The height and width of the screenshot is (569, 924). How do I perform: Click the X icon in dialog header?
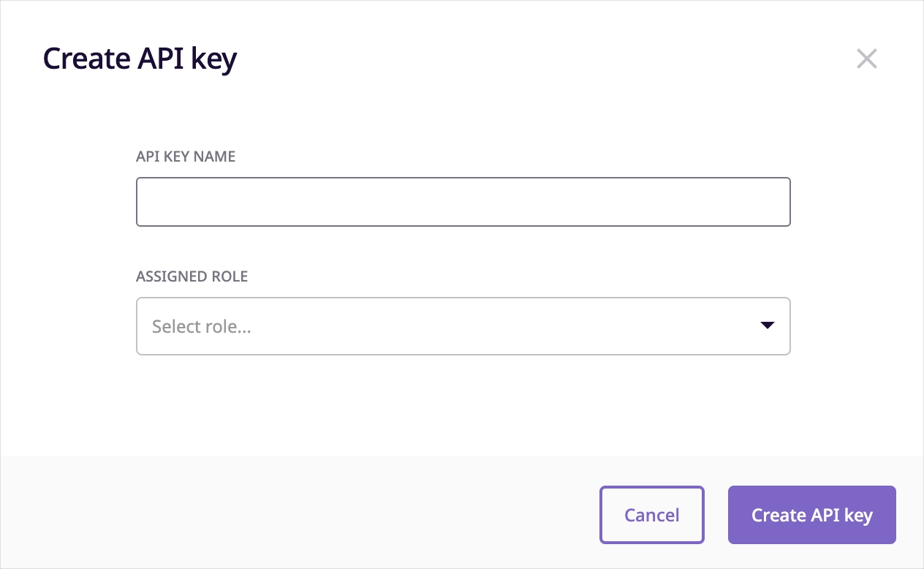pyautogui.click(x=866, y=59)
